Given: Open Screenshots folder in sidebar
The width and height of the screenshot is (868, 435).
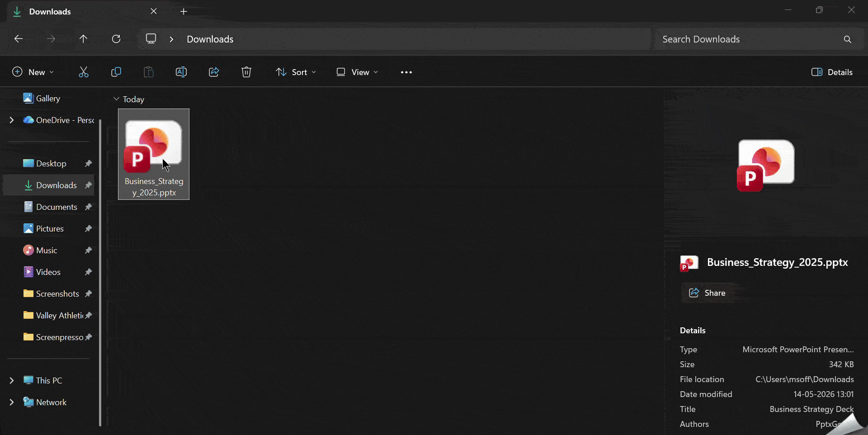Looking at the screenshot, I should [57, 294].
